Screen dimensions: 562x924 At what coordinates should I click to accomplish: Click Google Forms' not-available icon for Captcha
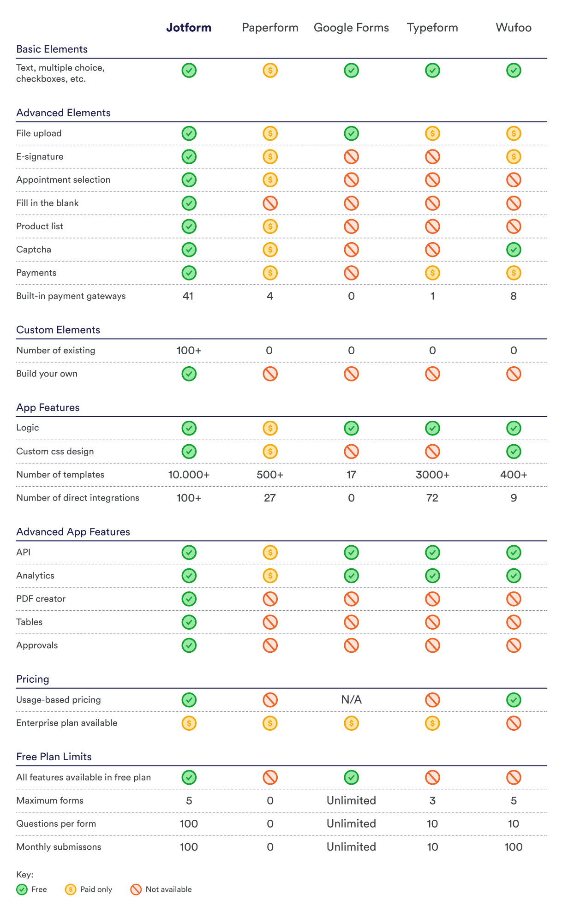tap(351, 250)
